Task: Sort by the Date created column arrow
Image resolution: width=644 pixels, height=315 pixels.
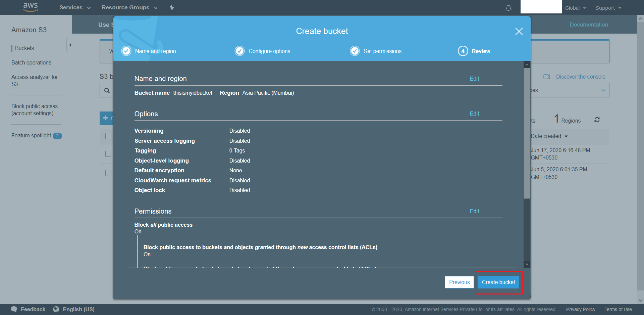Action: pos(566,136)
